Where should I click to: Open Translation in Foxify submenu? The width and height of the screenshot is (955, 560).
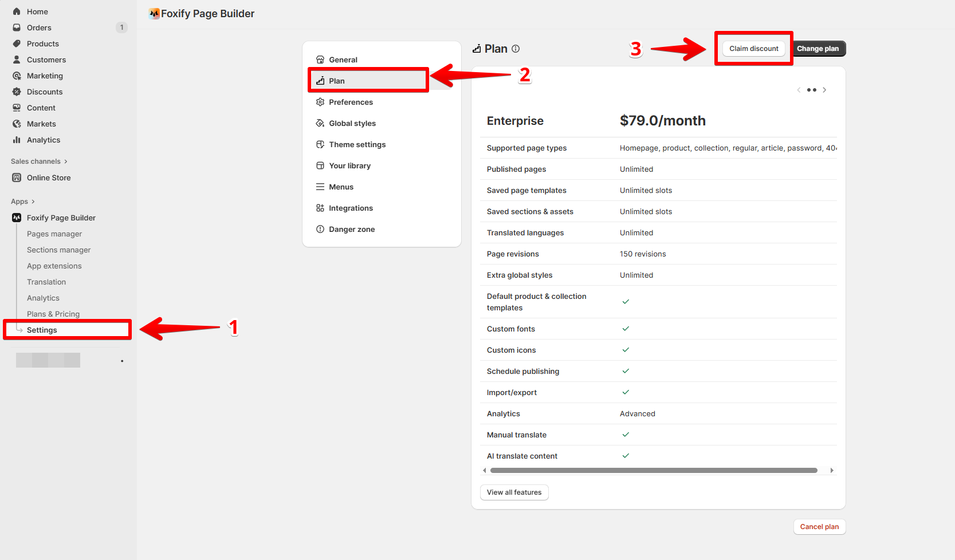click(46, 282)
